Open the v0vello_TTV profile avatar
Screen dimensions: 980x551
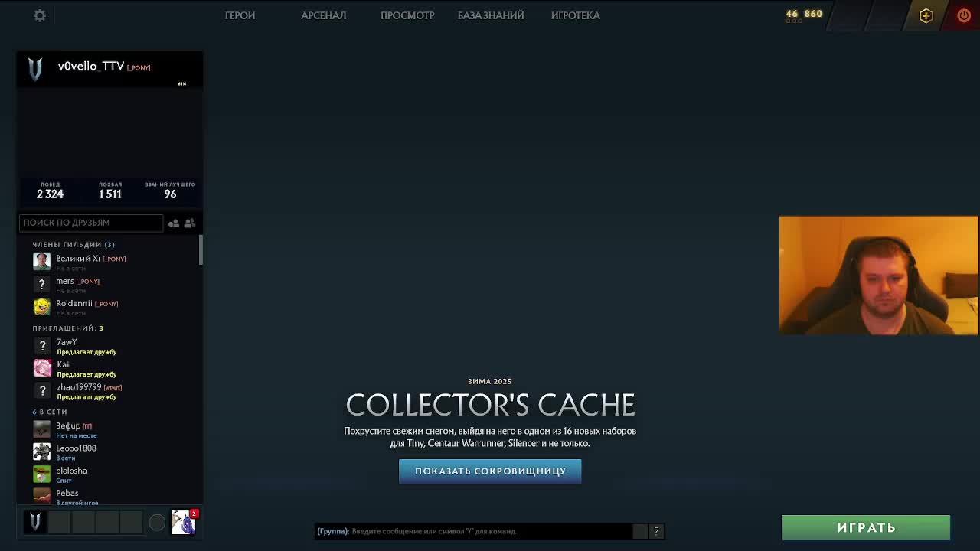(x=35, y=69)
